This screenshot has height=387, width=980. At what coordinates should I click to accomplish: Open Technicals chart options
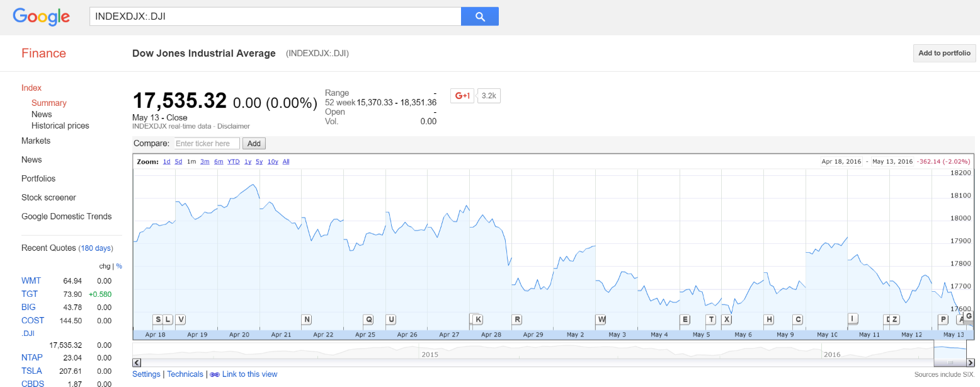185,374
